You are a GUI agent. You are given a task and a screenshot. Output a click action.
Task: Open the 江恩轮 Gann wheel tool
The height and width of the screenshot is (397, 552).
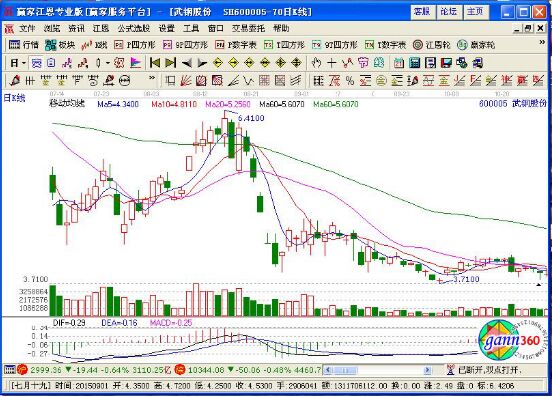432,45
